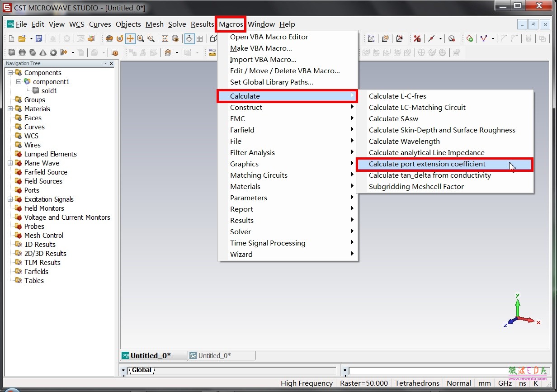Open the Solve menu

coord(177,24)
